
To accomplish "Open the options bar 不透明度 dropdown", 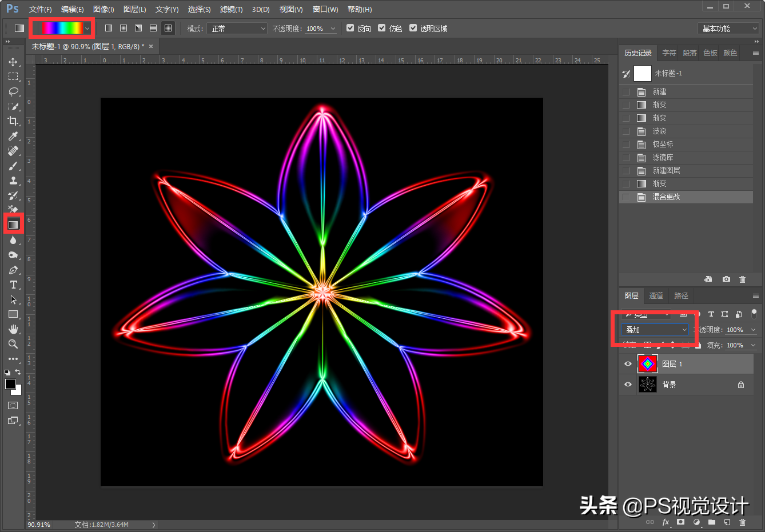I will (x=333, y=28).
